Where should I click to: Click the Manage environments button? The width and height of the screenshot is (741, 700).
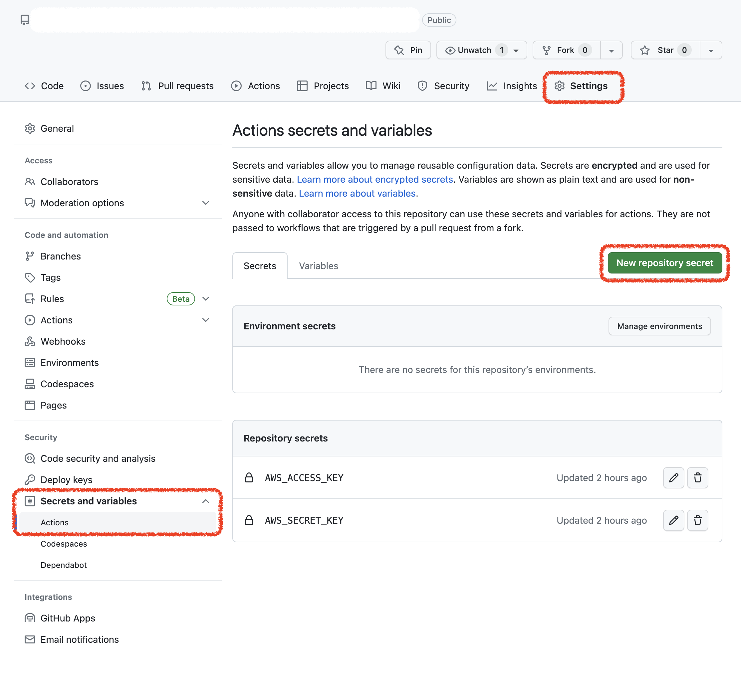pos(659,326)
